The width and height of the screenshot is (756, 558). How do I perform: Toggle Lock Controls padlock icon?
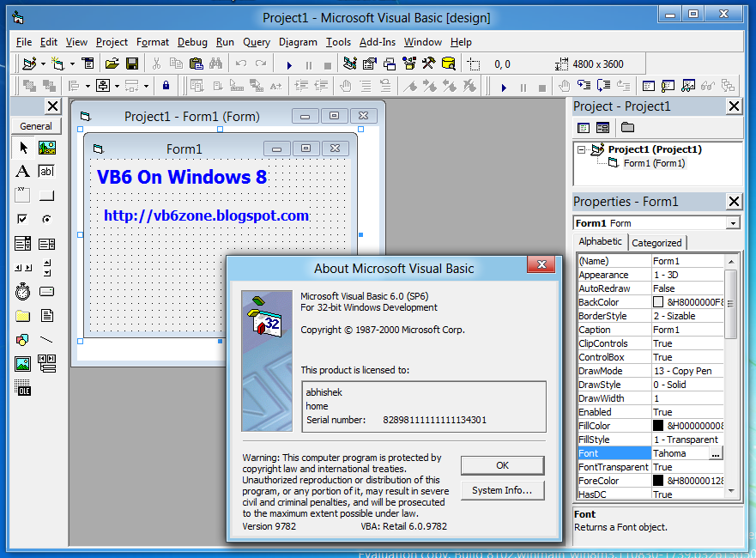pyautogui.click(x=166, y=86)
